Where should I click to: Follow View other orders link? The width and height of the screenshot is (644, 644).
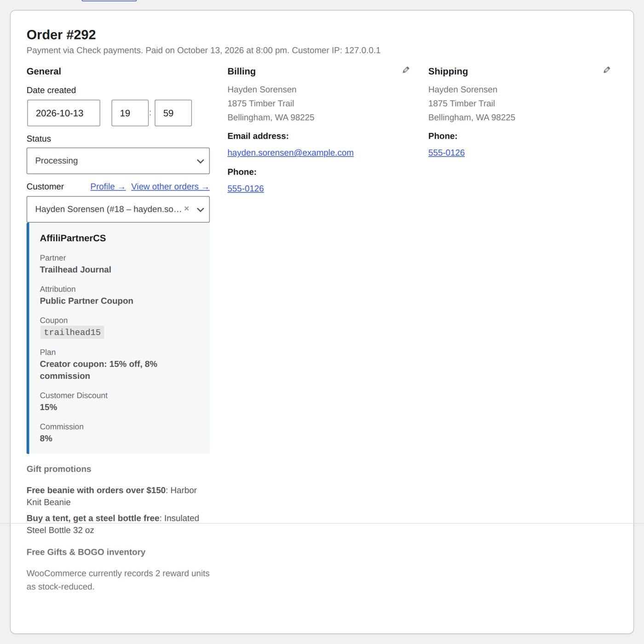[x=170, y=186]
